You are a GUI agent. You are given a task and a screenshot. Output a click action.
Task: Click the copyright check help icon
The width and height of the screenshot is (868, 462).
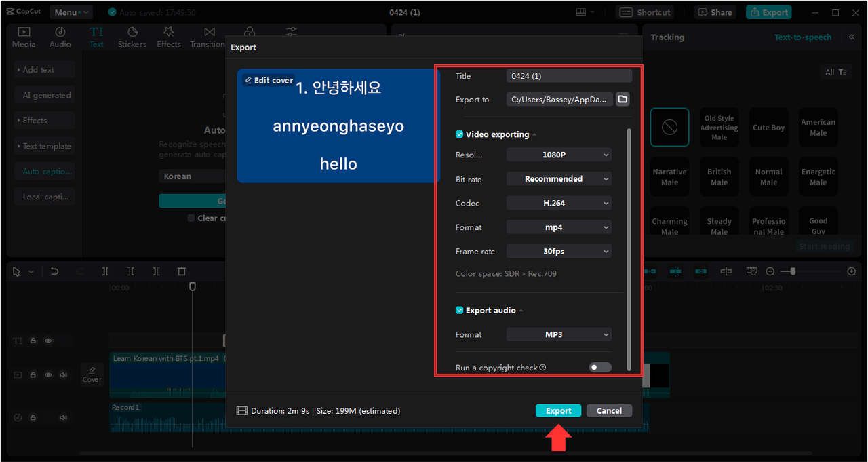tap(542, 368)
